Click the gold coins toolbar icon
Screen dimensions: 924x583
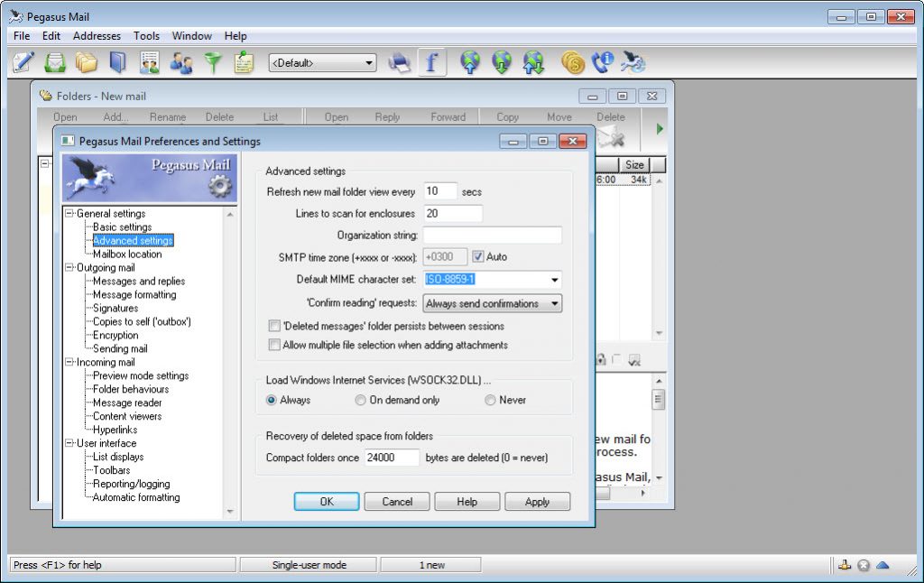pos(573,62)
